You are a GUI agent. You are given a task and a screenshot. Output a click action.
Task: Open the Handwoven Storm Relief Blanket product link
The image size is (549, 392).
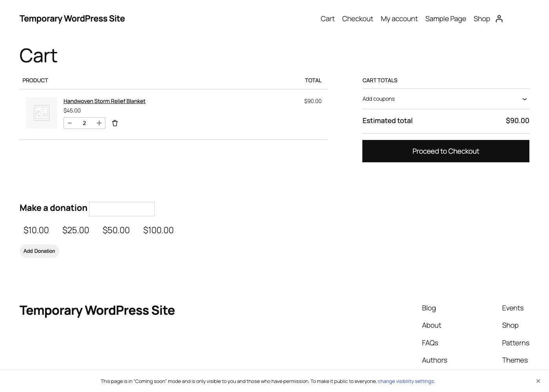click(x=104, y=101)
